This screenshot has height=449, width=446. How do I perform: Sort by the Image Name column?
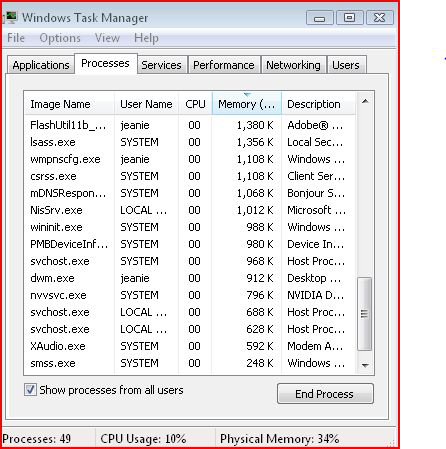point(69,104)
